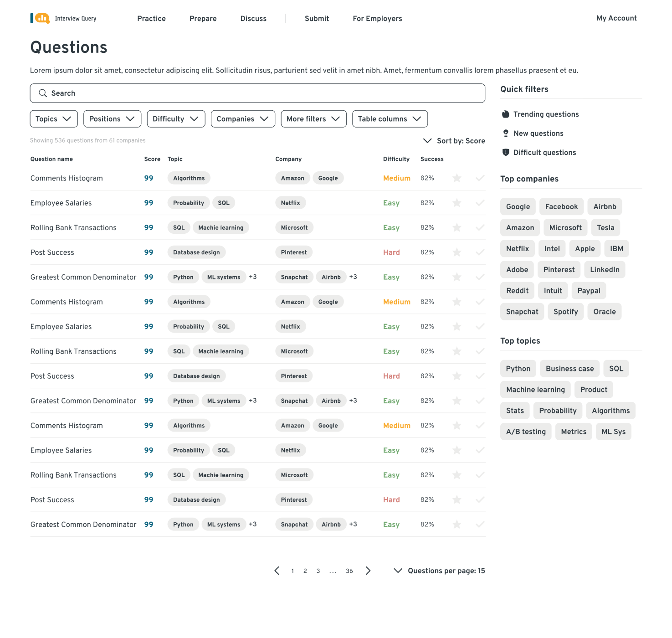Click the magnifier icon in the search bar
672x638 pixels.
tap(43, 93)
